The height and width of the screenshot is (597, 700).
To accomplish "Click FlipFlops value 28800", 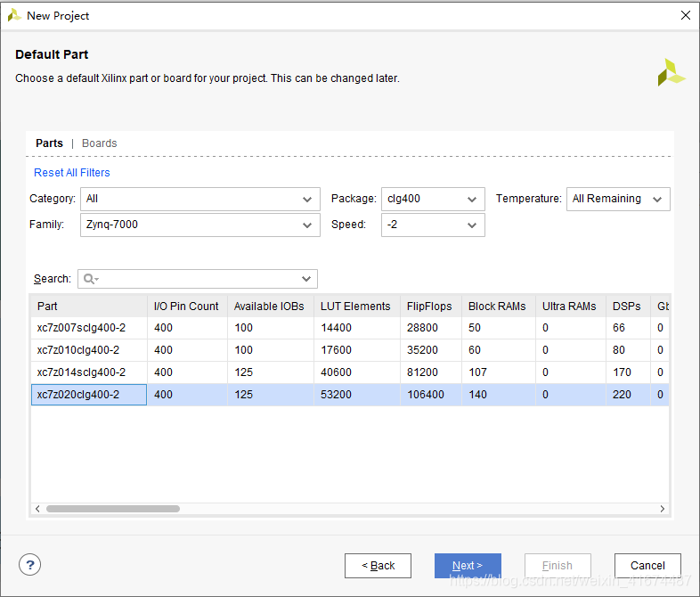I will [x=422, y=328].
